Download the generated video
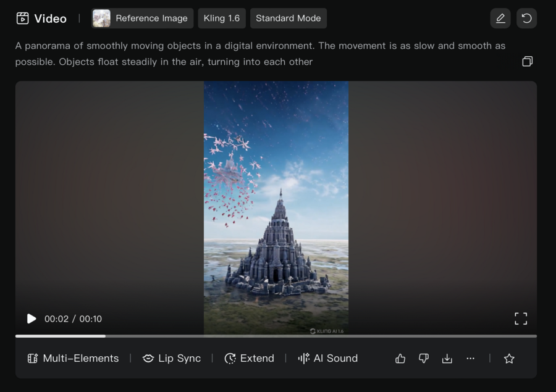556x392 pixels. pyautogui.click(x=447, y=358)
